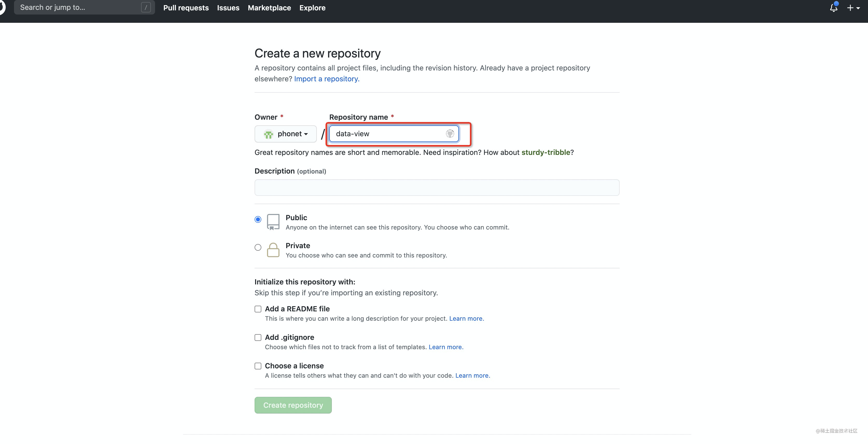
Task: Click the repository book icon beside Public
Action: pyautogui.click(x=273, y=222)
